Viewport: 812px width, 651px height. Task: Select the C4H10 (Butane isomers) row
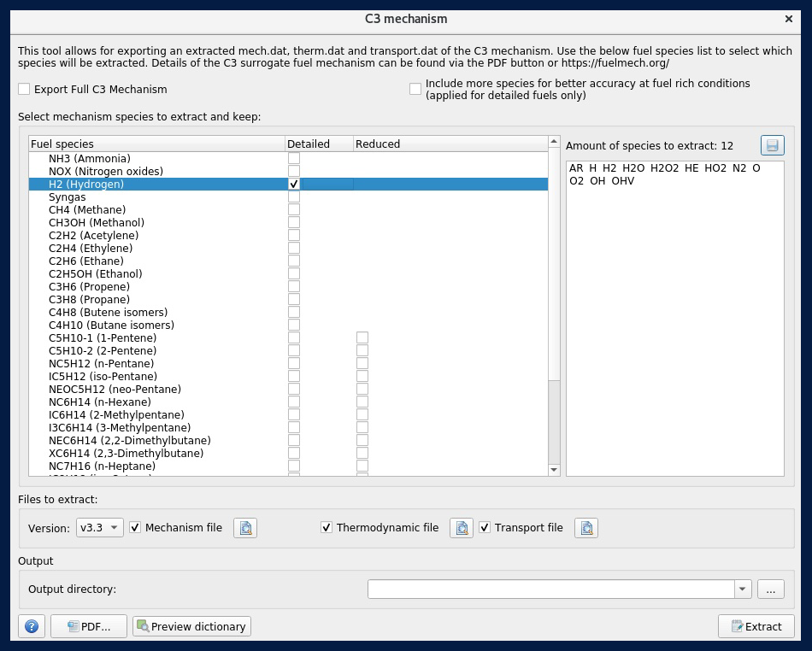coord(288,325)
